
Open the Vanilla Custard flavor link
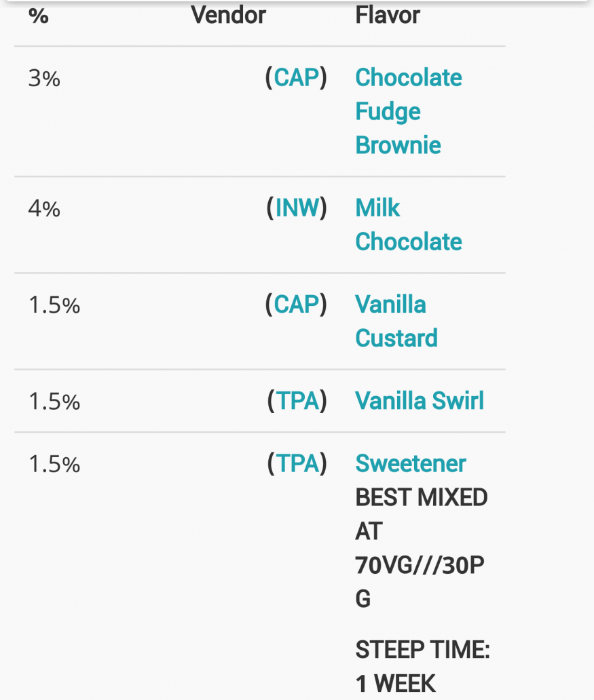click(396, 321)
